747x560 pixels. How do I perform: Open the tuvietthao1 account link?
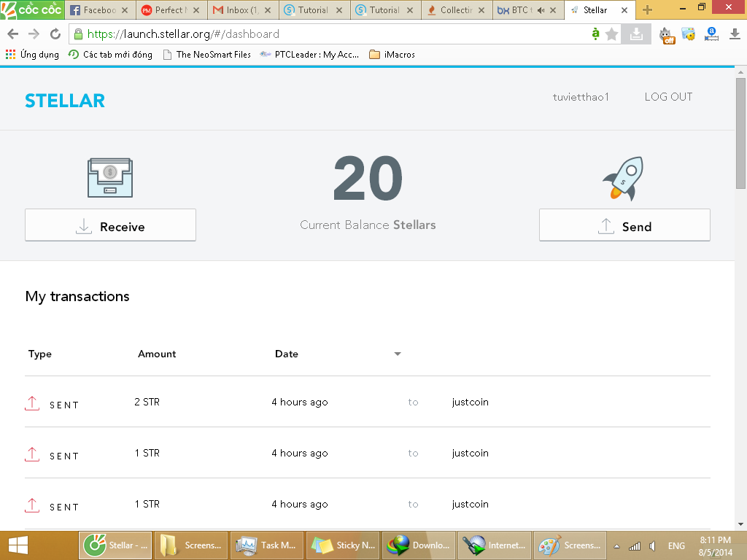pos(581,97)
